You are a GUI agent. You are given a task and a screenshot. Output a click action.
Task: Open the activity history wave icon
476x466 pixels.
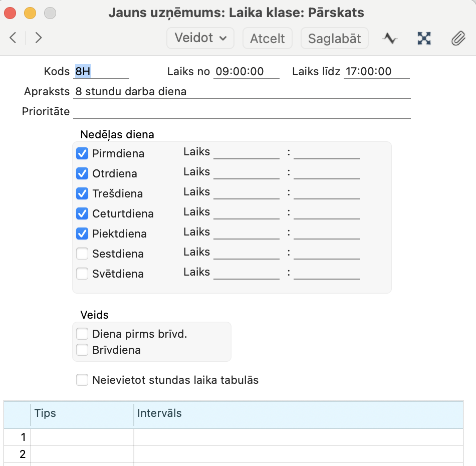390,39
